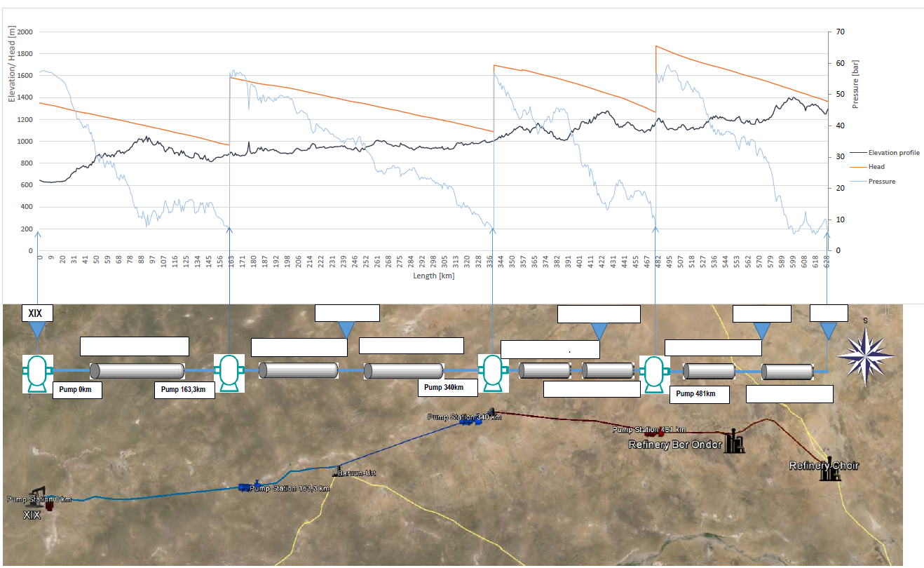Select the Pump 481km text label
This screenshot has height=568, width=924.
point(695,394)
